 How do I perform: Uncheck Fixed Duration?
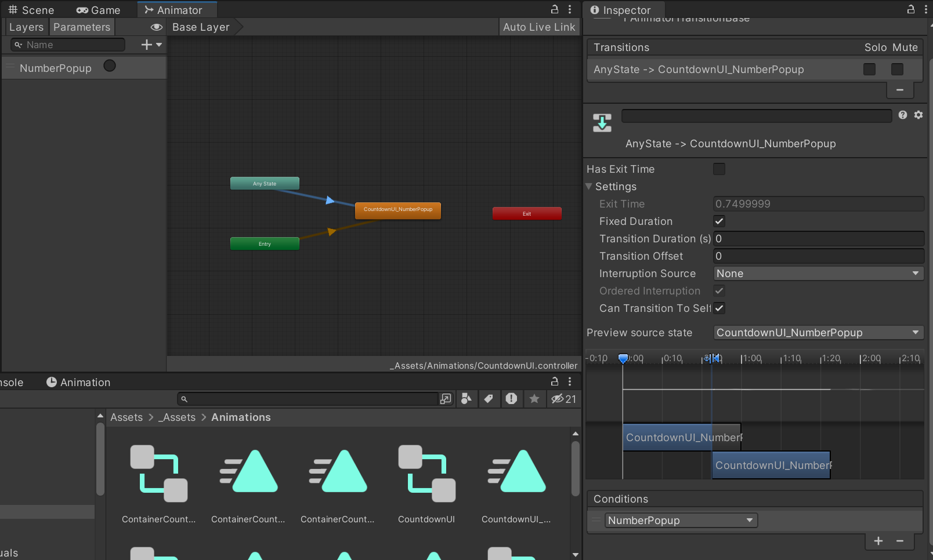point(719,221)
